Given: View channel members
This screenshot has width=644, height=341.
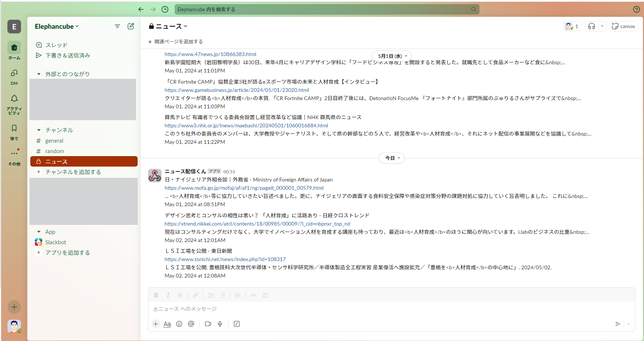Looking at the screenshot, I should [572, 26].
